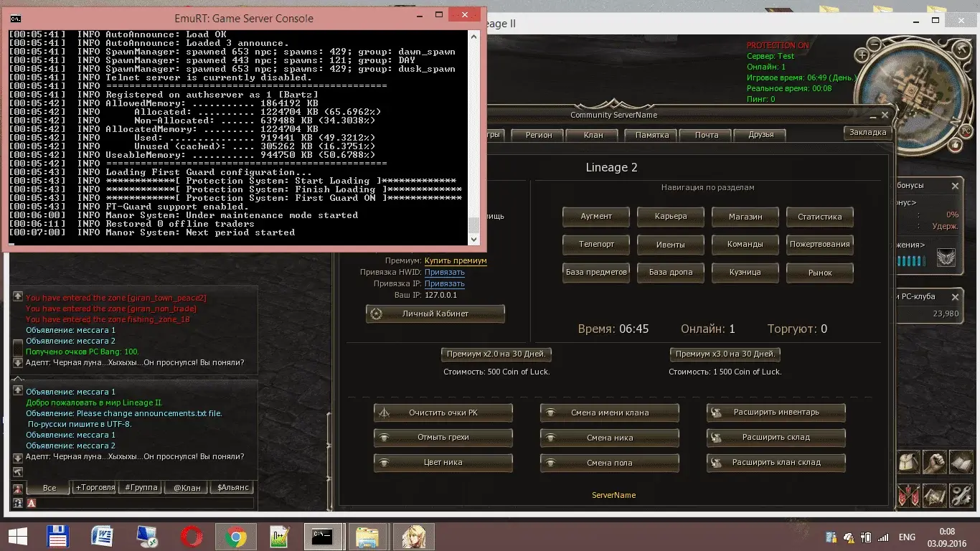The image size is (980, 551).
Task: Buy Премиум x2.0 на 30 Дней
Action: click(x=496, y=354)
